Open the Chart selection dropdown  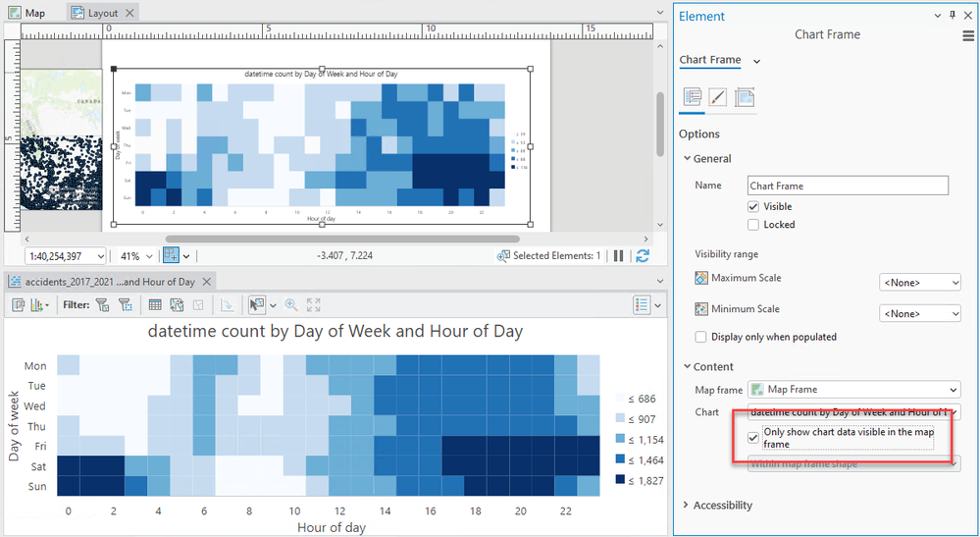coord(853,412)
